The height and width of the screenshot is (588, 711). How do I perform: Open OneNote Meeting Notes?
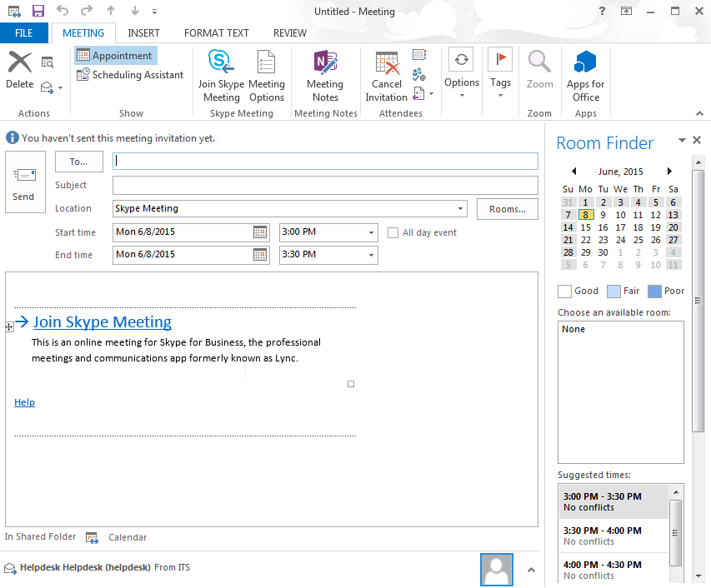325,76
